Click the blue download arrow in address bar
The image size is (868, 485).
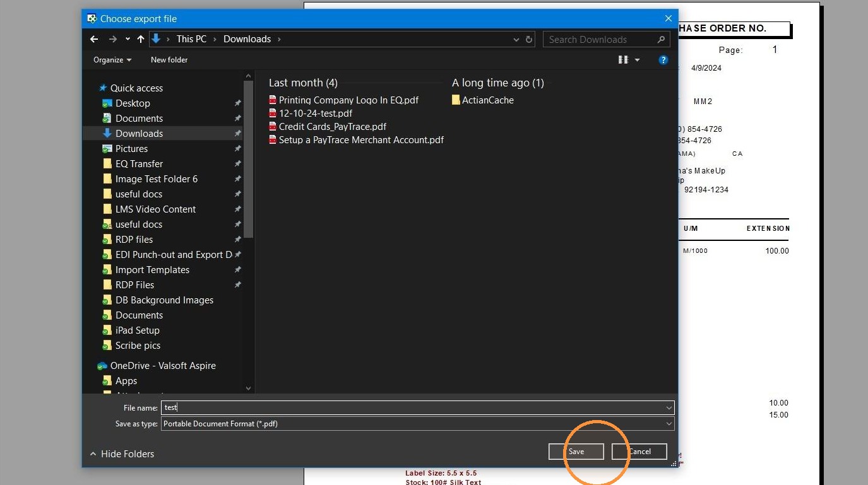[x=157, y=39]
